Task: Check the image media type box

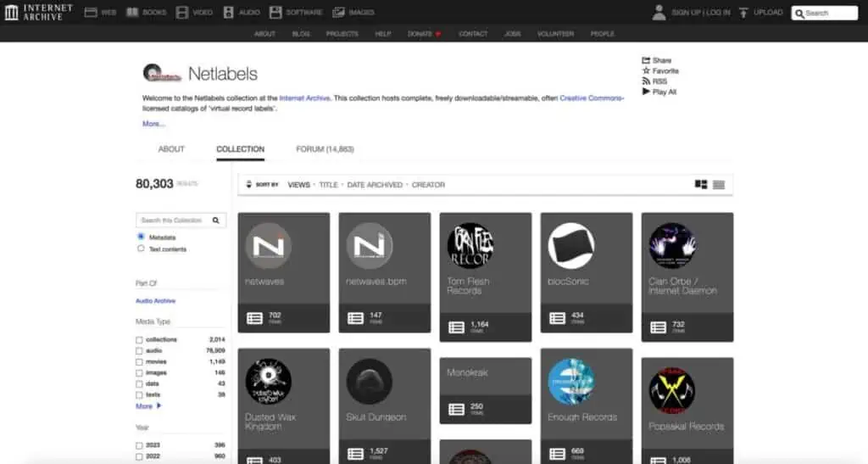Action: pyautogui.click(x=139, y=373)
